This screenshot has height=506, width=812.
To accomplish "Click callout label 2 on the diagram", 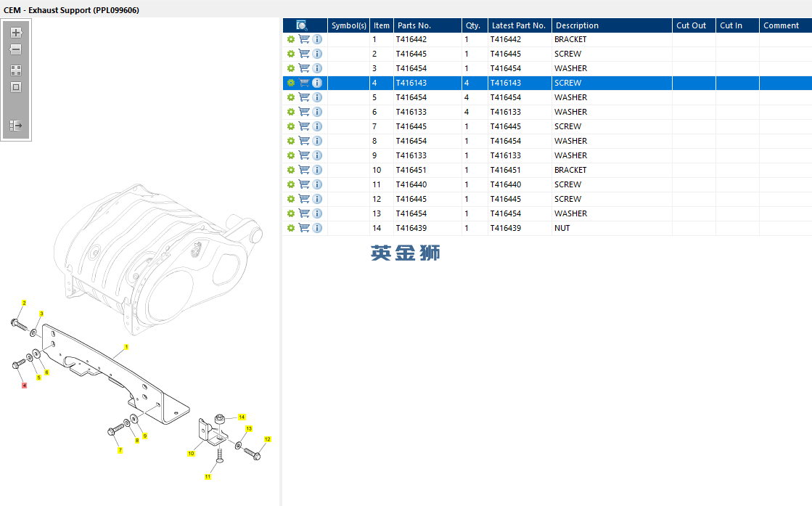I will [24, 303].
